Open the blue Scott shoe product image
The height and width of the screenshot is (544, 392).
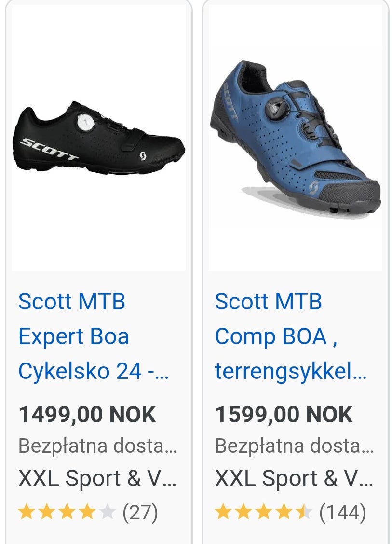click(x=295, y=138)
